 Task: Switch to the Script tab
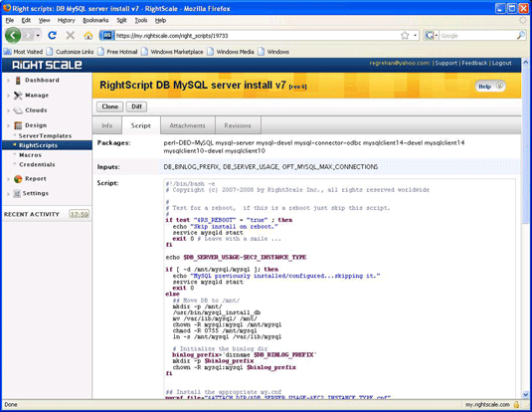pyautogui.click(x=141, y=125)
